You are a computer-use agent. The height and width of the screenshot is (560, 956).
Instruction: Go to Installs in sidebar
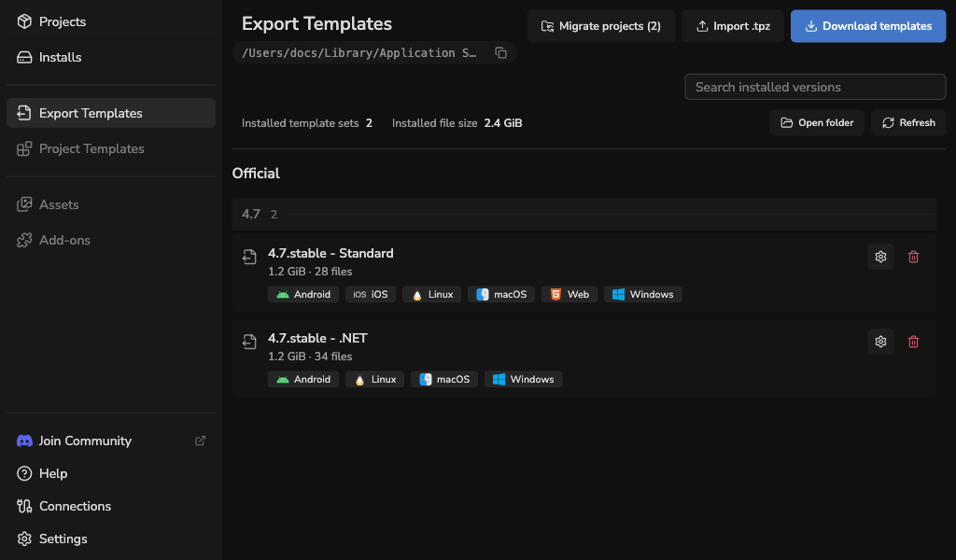click(x=110, y=57)
